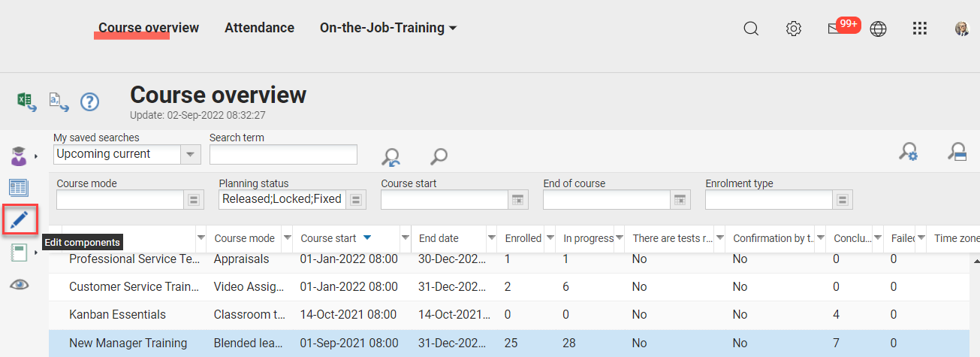Open Planning status selection list button
This screenshot has width=980, height=357.
pos(356,199)
